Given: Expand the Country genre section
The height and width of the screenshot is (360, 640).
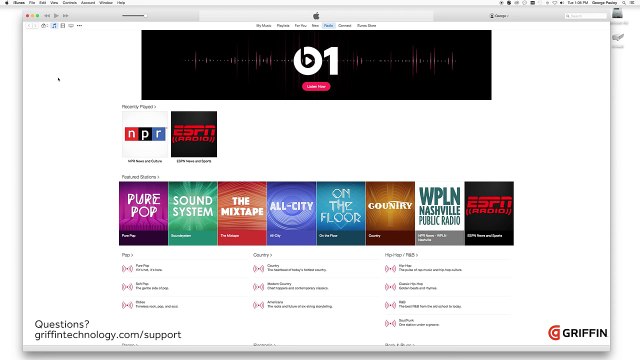Looking at the screenshot, I should click(262, 255).
